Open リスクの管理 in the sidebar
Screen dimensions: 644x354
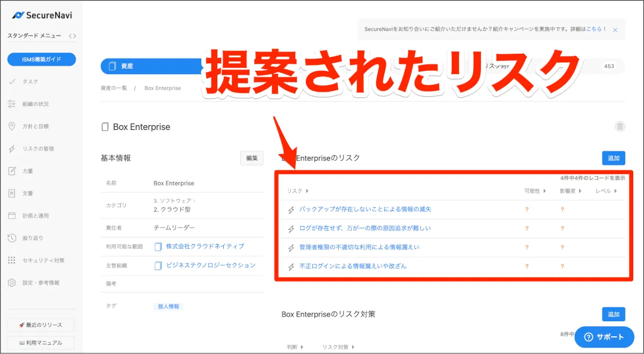tap(38, 149)
